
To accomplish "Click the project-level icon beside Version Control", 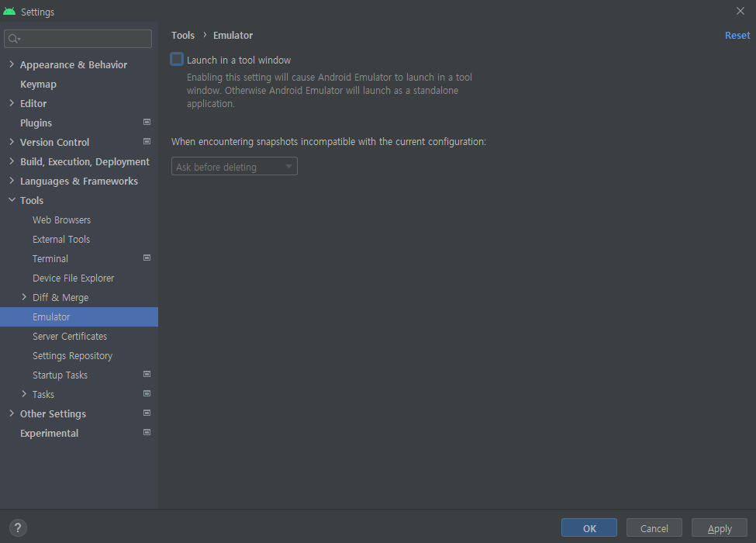I will [x=147, y=142].
